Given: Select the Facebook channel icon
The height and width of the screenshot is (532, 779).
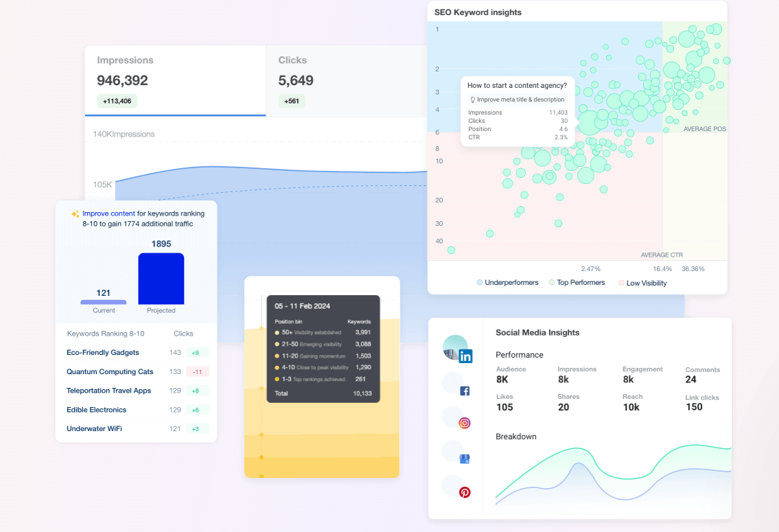Looking at the screenshot, I should click(x=465, y=390).
